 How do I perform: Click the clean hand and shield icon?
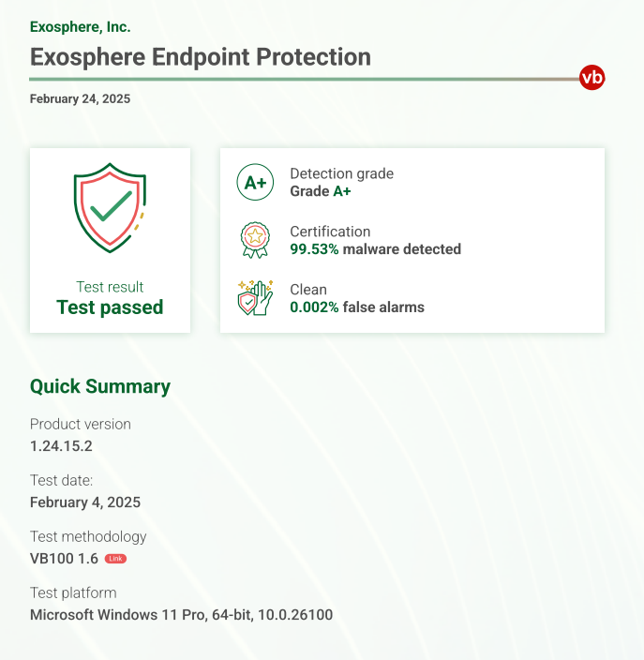(255, 297)
